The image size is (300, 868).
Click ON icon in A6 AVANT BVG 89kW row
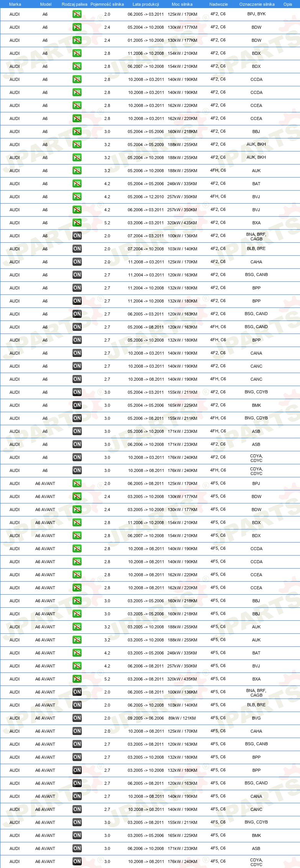(77, 718)
